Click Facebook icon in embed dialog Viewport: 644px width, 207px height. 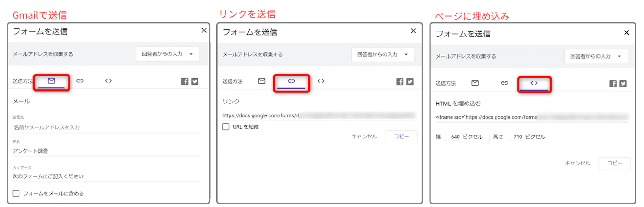[613, 83]
